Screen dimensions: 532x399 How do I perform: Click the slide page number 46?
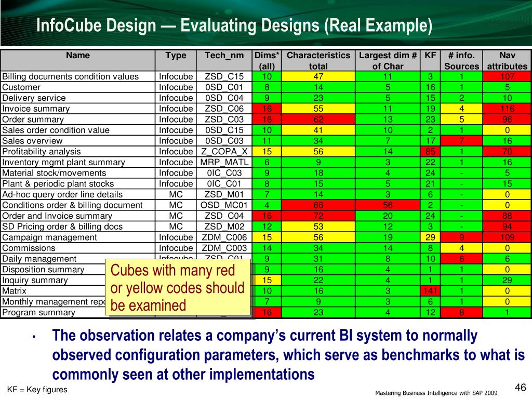(x=520, y=387)
